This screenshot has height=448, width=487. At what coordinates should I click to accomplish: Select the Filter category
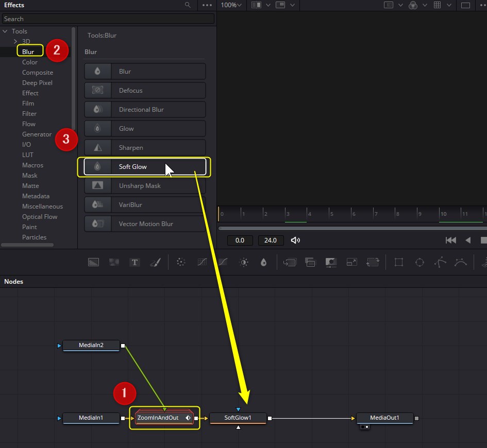(29, 114)
